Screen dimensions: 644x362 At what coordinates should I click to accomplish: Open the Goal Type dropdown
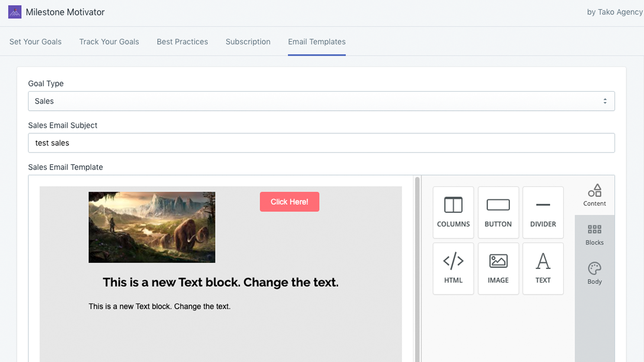[x=321, y=101]
